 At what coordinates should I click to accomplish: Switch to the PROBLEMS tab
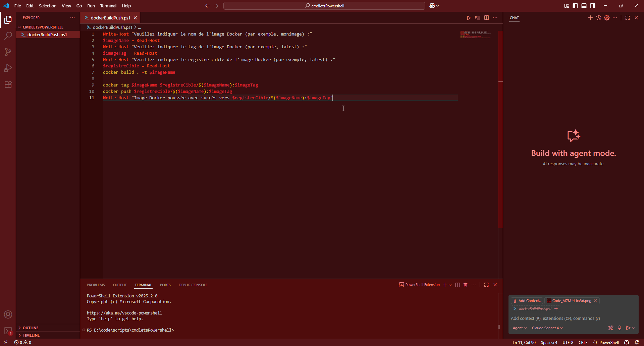[x=96, y=285]
